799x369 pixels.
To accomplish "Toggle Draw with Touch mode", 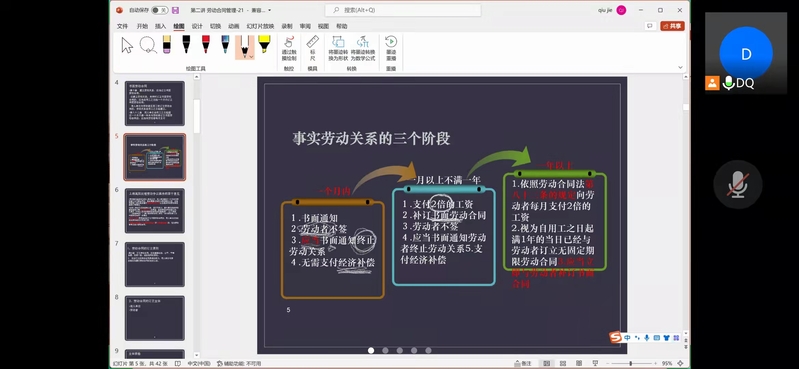I will (289, 48).
